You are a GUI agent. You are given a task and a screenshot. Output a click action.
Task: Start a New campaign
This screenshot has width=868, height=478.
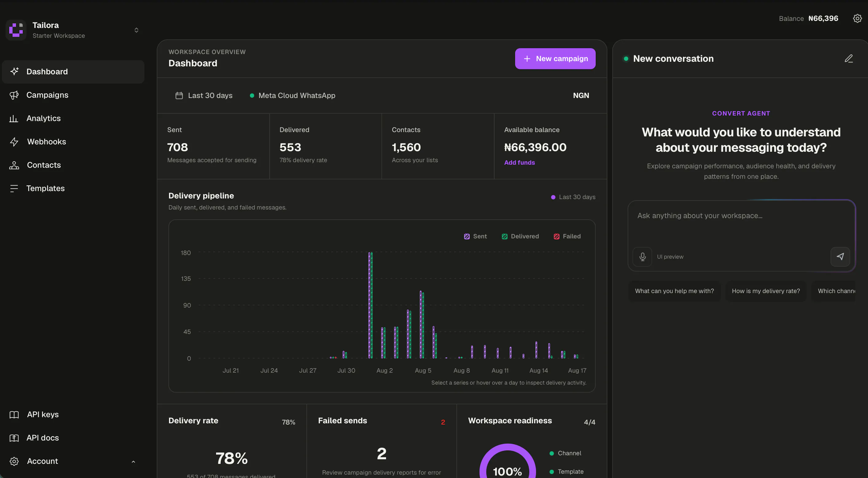click(555, 59)
